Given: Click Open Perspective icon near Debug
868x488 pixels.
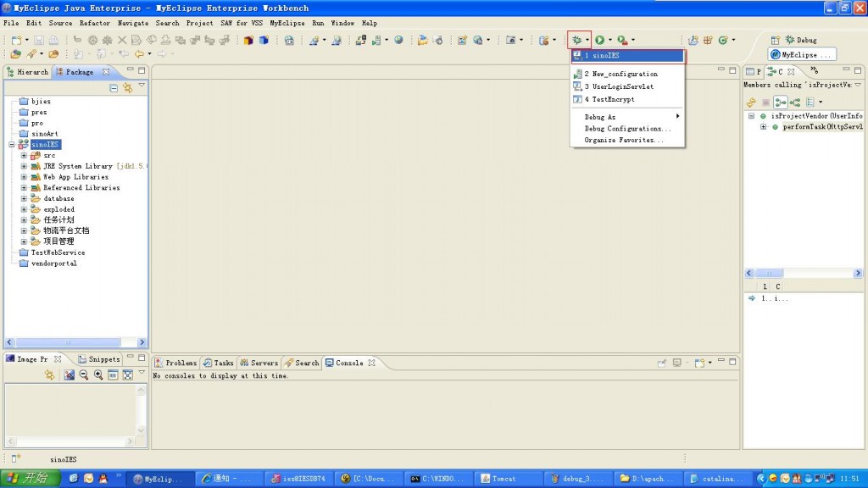Looking at the screenshot, I should [775, 40].
